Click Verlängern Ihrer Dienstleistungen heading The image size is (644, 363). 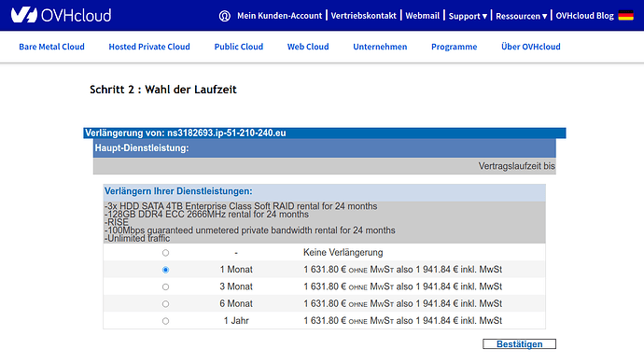(178, 191)
